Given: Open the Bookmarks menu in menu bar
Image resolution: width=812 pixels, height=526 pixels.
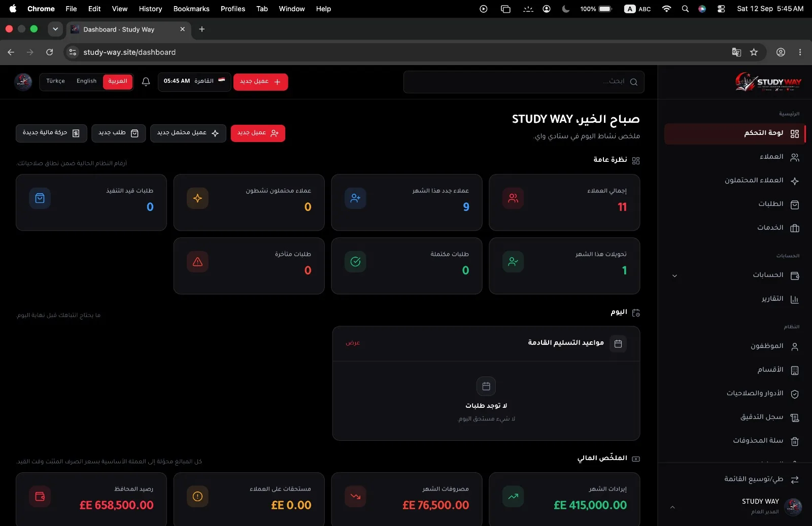Looking at the screenshot, I should tap(191, 9).
